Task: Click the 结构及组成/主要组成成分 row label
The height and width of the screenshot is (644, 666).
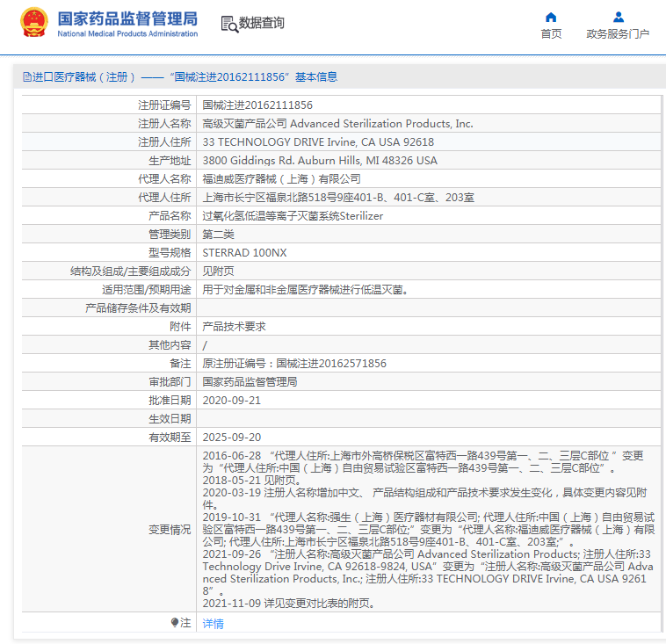Action: tap(131, 271)
